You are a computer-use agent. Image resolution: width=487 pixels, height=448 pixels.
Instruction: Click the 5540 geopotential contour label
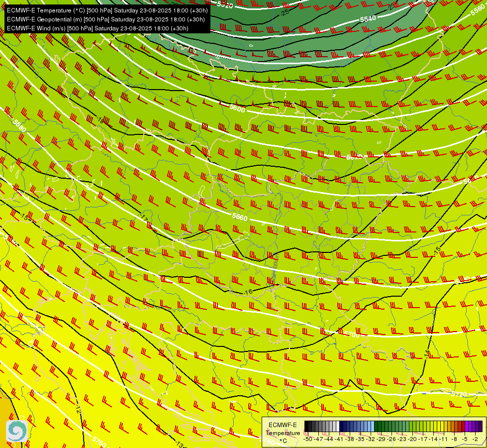click(x=368, y=19)
